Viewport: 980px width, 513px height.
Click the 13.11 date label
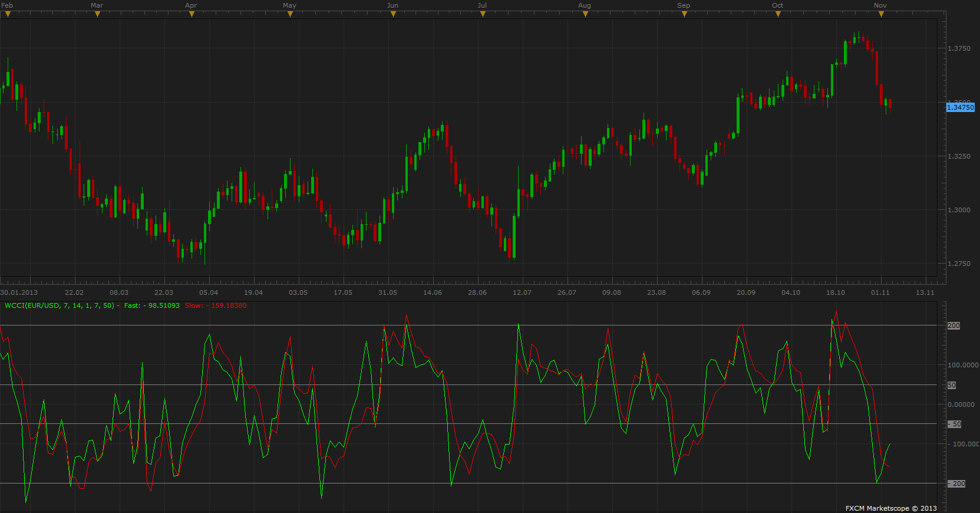pyautogui.click(x=925, y=292)
